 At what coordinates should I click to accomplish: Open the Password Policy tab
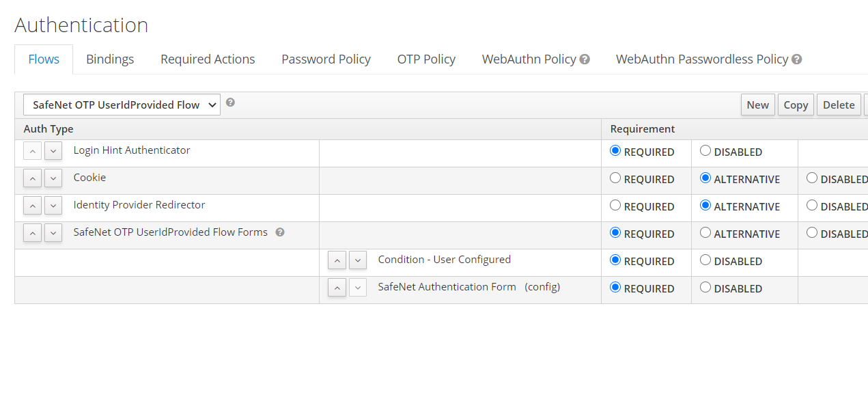click(326, 59)
